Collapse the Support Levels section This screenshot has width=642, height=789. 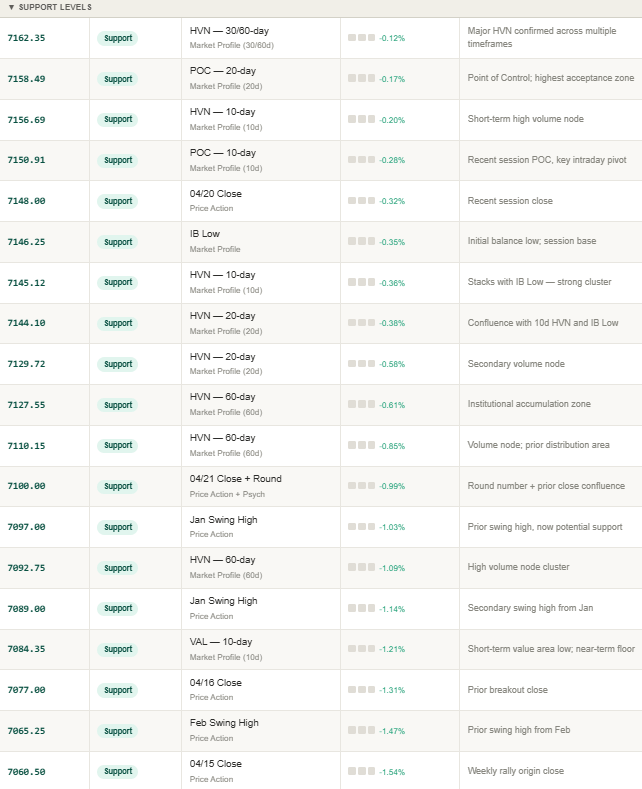[11, 7]
